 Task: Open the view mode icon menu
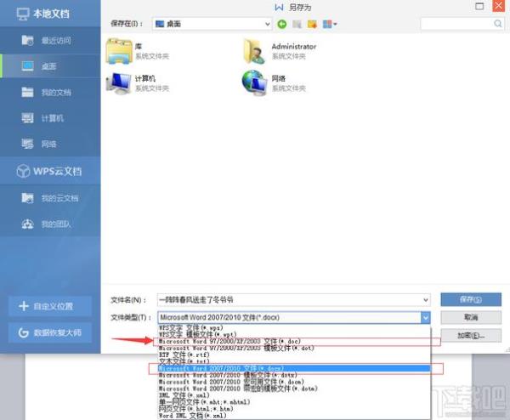click(x=327, y=24)
